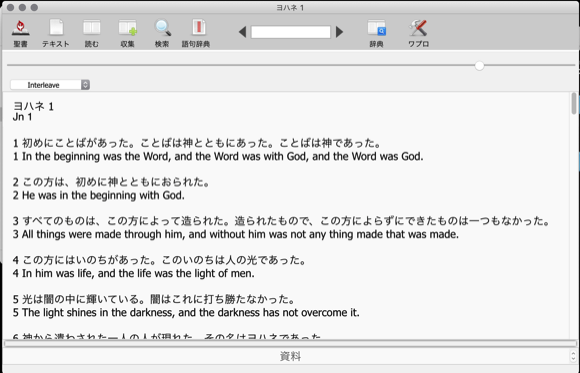The width and height of the screenshot is (580, 373).
Task: Click the stepper arrows beside 資料
Action: click(x=573, y=356)
